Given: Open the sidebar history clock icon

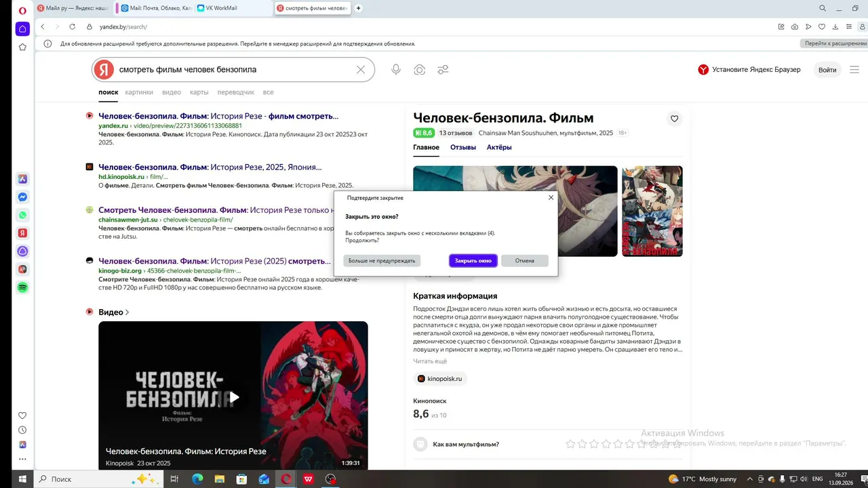Looking at the screenshot, I should pyautogui.click(x=22, y=430).
